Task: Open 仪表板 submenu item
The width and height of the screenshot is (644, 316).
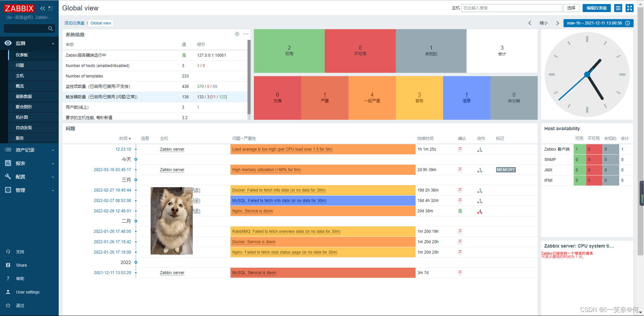Action: tap(34, 55)
